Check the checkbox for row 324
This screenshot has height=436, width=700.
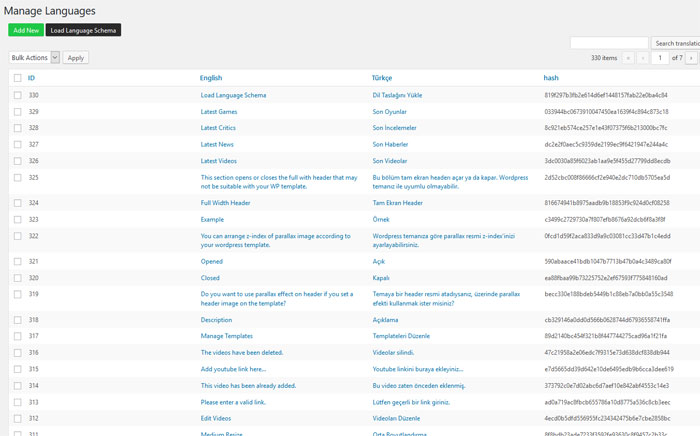pyautogui.click(x=17, y=203)
